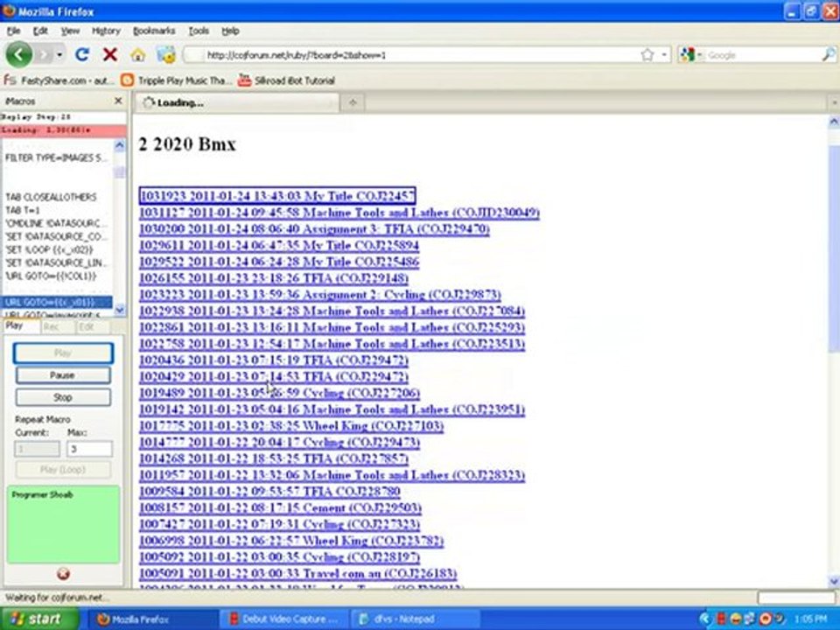Open link 1026155 TFIA (COJ229148)
Image resolution: width=840 pixels, height=630 pixels.
click(x=274, y=278)
